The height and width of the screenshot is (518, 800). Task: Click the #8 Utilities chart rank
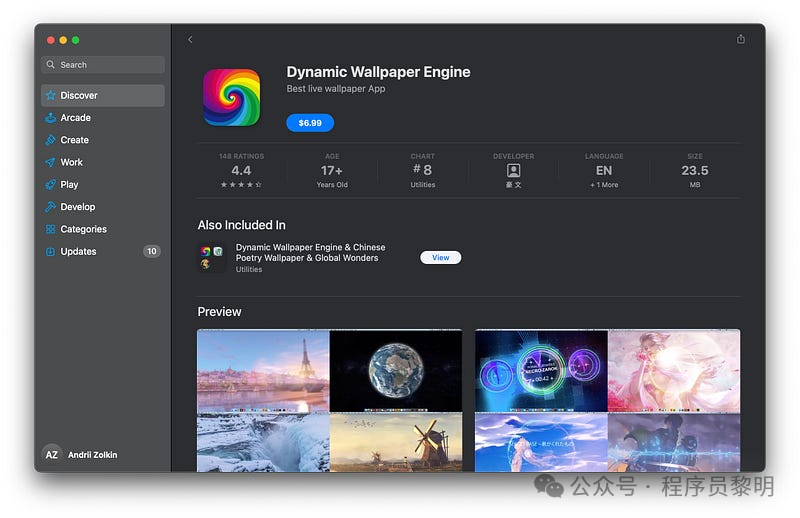[423, 171]
